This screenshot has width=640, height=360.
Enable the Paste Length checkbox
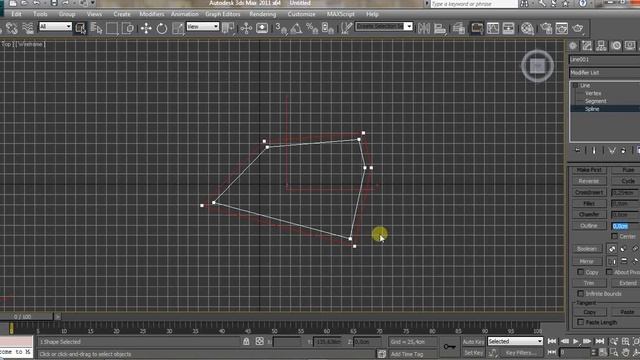click(x=580, y=322)
